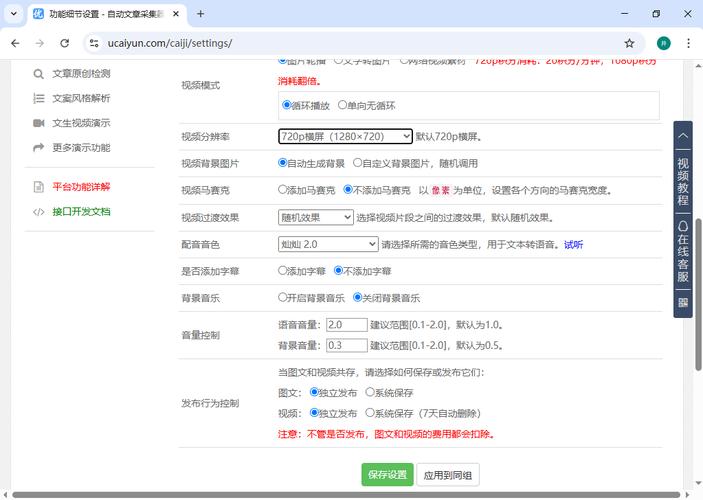Click the 试听 voice preview link
703x500 pixels.
573,244
